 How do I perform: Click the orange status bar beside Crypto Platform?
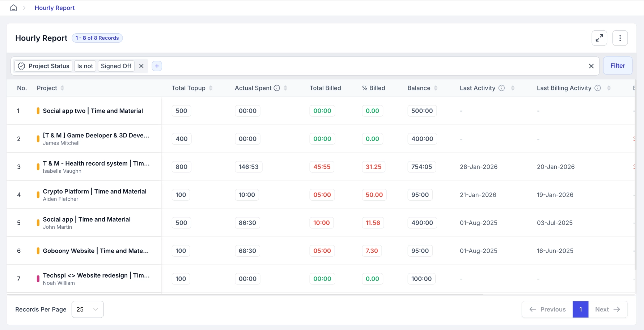(38, 195)
